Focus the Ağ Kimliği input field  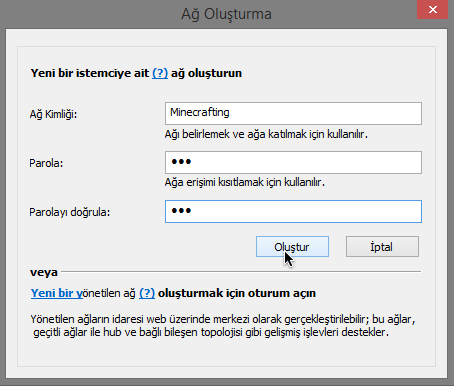point(293,114)
